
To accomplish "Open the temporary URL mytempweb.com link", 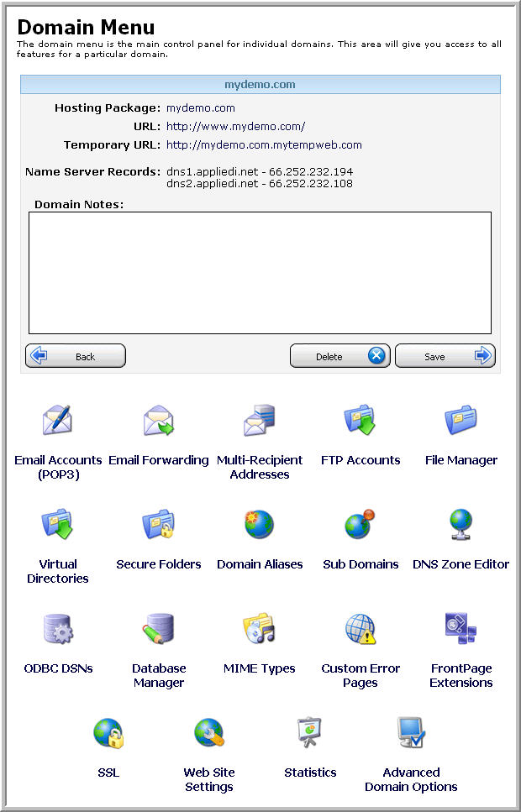I will click(x=264, y=145).
